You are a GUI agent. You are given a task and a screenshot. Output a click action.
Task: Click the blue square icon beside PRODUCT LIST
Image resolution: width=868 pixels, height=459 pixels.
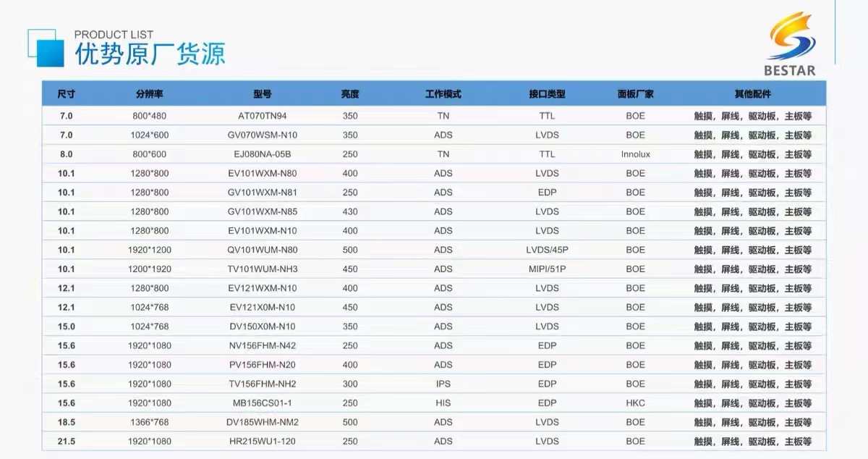coord(47,48)
